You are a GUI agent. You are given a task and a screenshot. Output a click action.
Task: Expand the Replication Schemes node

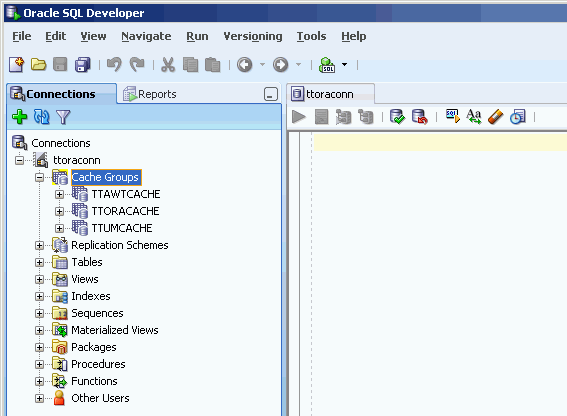tap(39, 245)
